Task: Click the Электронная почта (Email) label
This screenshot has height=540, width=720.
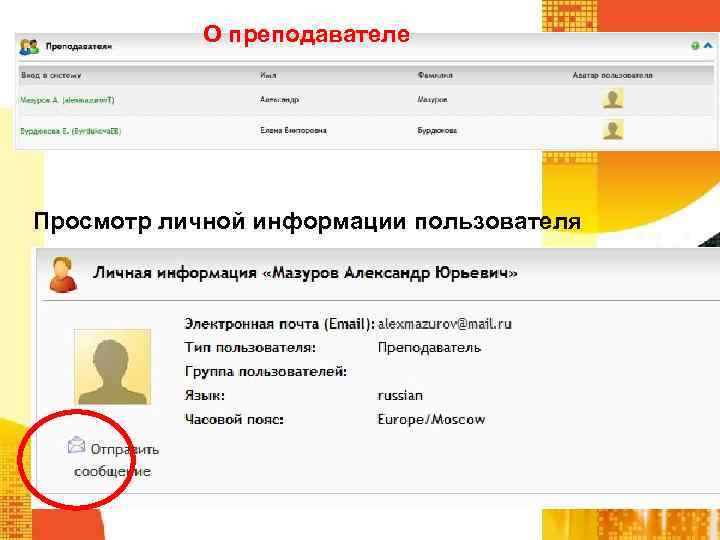Action: click(x=280, y=324)
